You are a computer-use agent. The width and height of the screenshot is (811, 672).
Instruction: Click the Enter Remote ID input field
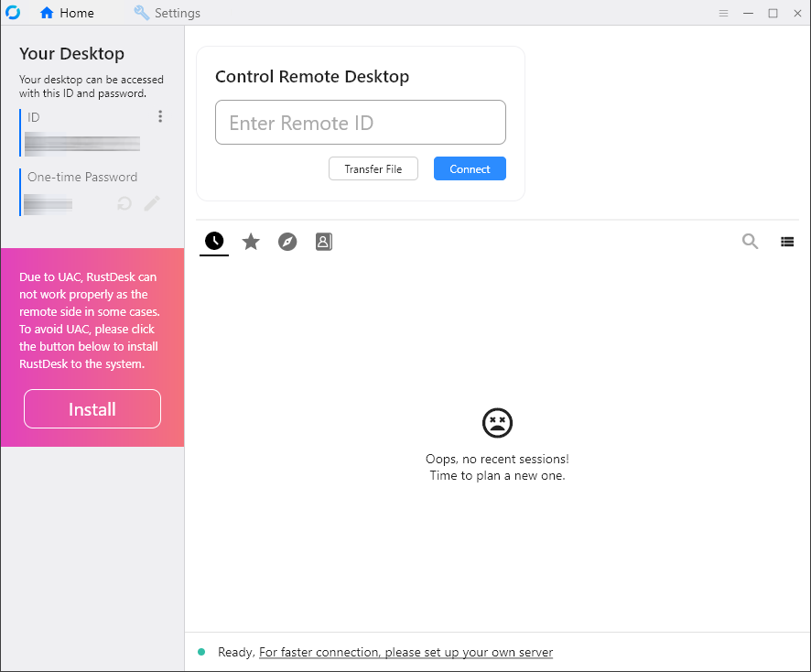coord(360,122)
